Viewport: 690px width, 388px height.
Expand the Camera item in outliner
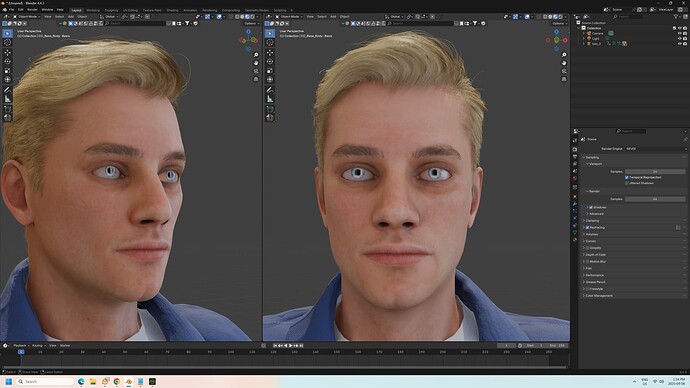[x=584, y=33]
